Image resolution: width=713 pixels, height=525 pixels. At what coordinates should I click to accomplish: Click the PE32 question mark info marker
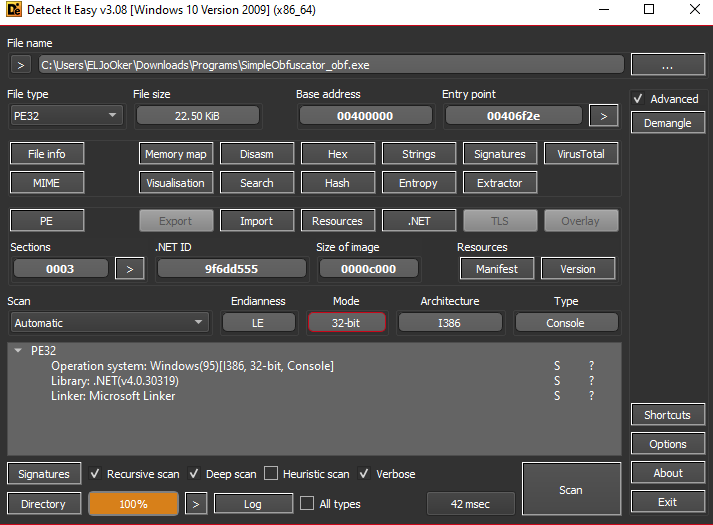[x=591, y=366]
